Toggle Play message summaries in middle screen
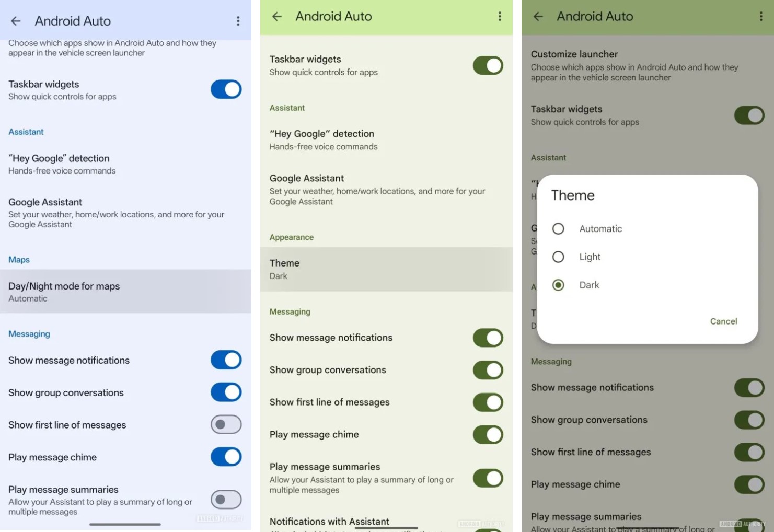Screen dimensions: 774x532 [x=488, y=478]
